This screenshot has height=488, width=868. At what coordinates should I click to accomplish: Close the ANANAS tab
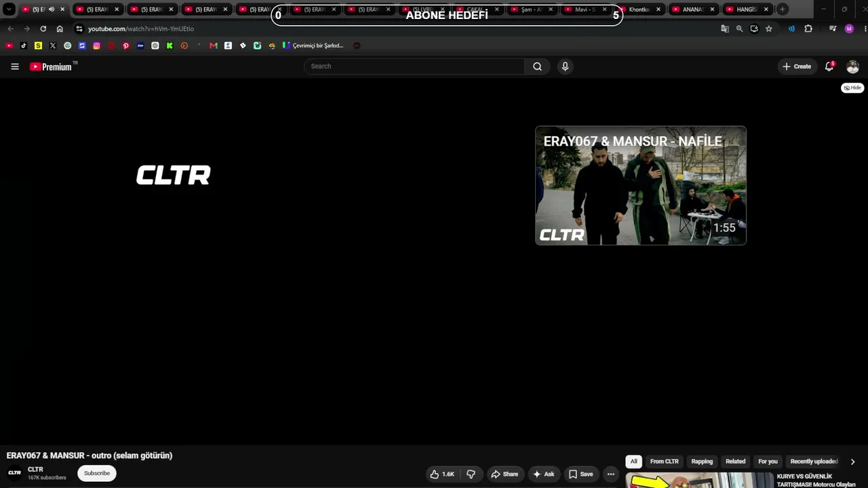pyautogui.click(x=712, y=9)
